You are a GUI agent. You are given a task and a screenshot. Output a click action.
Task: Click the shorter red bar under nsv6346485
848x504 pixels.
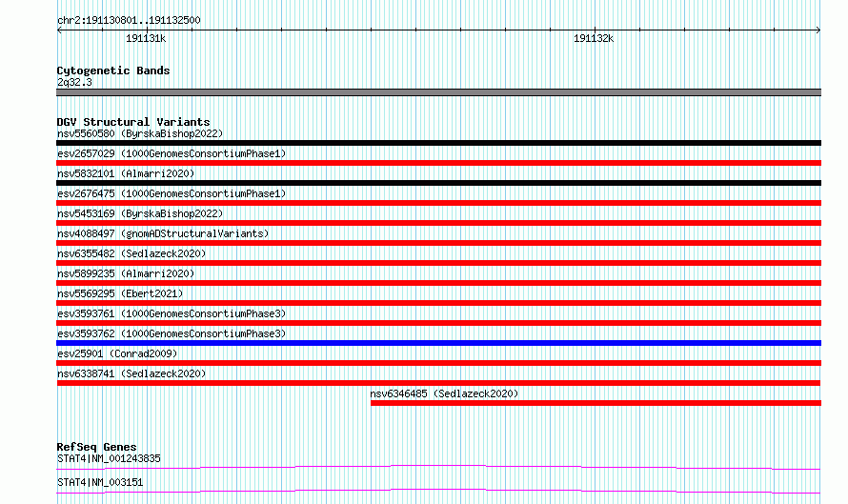596,403
